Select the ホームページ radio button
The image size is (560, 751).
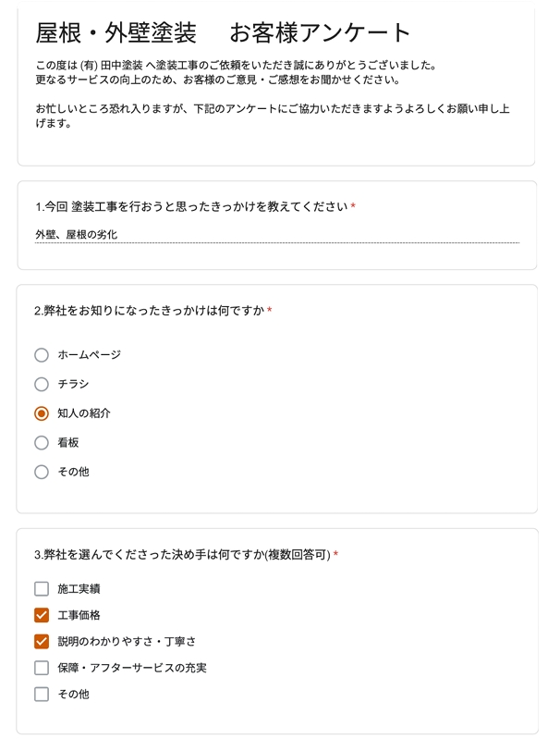pos(41,354)
